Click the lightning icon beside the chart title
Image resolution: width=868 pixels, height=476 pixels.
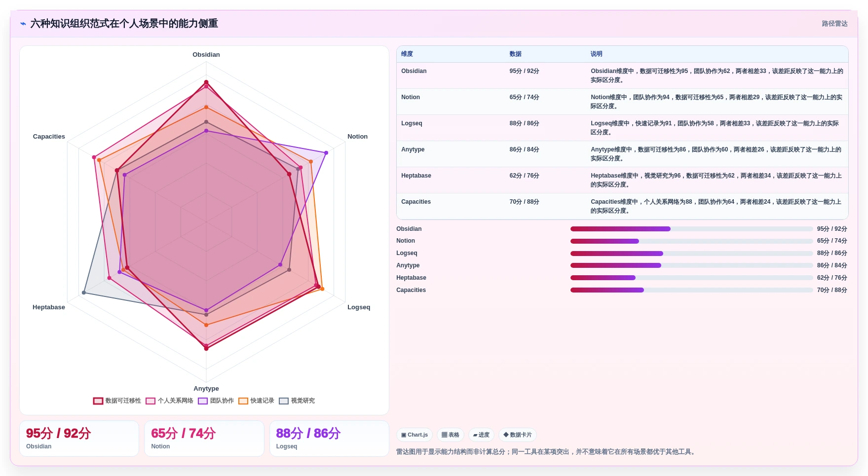23,24
